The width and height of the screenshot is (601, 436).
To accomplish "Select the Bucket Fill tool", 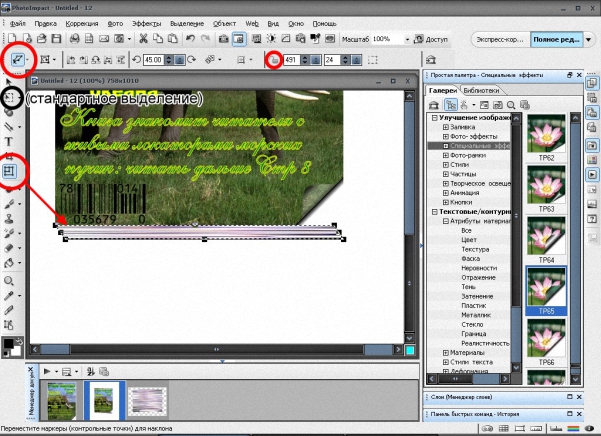I will click(9, 263).
